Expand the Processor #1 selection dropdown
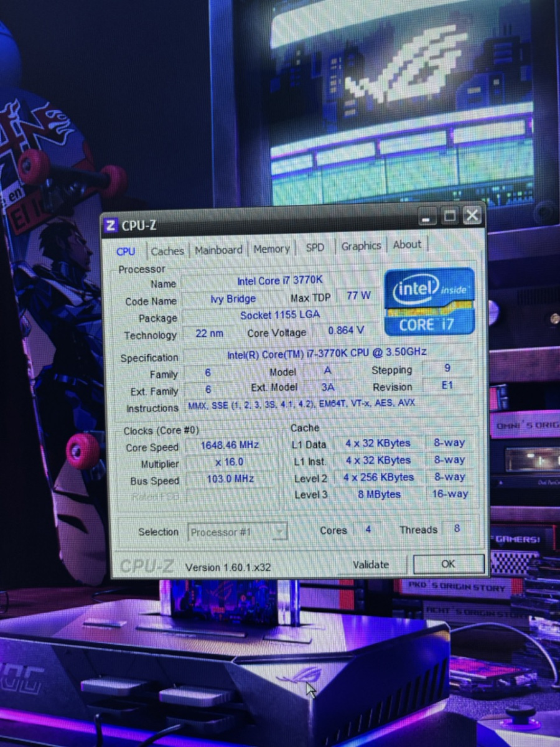Viewport: 560px width, 747px height. [x=280, y=532]
